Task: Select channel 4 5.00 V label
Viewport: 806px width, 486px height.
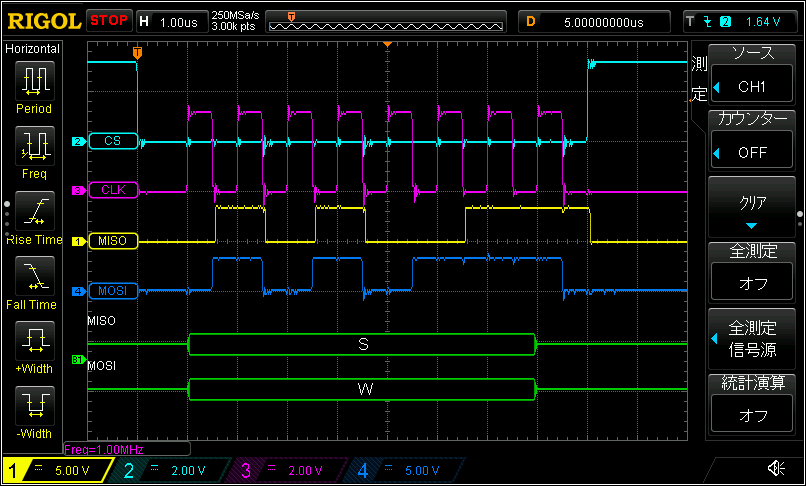Action: click(408, 471)
